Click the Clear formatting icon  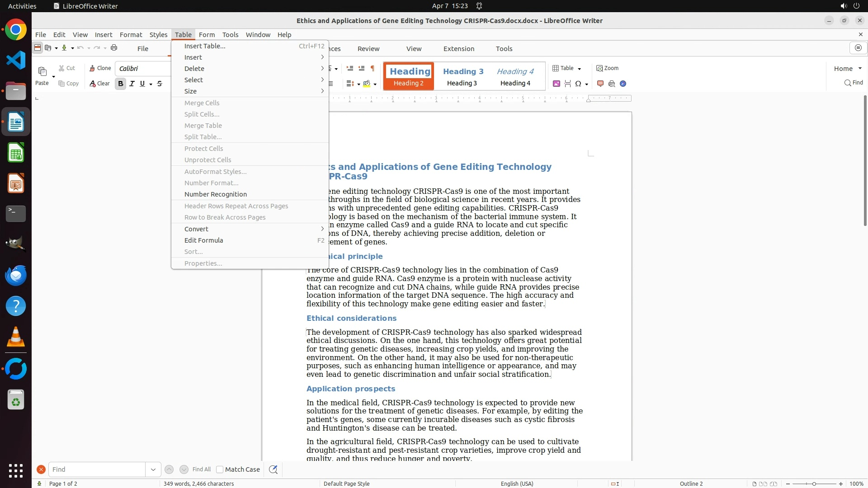point(99,84)
